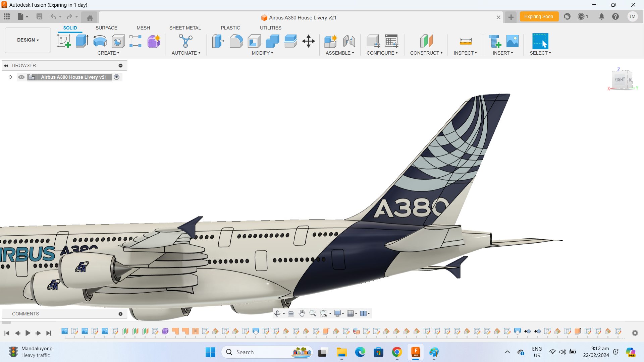Insert a Canvas image
The image size is (644, 362).
[512, 41]
